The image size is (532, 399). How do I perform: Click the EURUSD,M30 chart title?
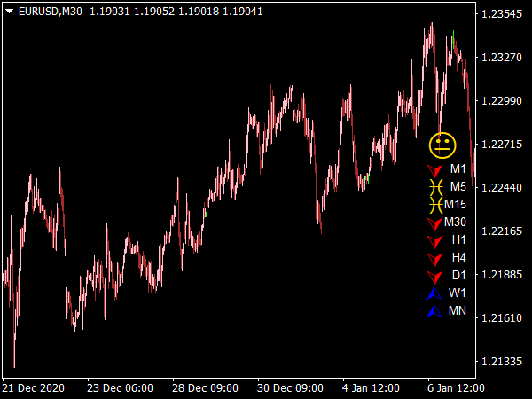[x=51, y=12]
